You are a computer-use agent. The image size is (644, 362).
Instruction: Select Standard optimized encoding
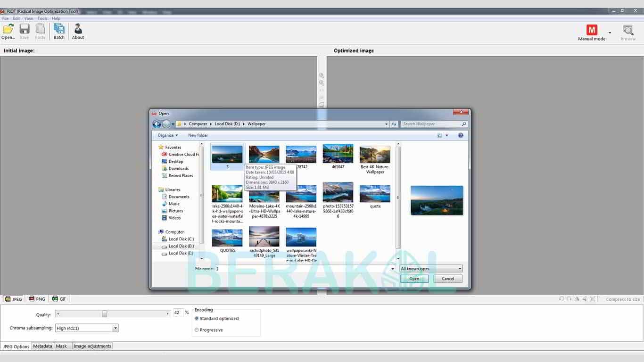coord(197,319)
